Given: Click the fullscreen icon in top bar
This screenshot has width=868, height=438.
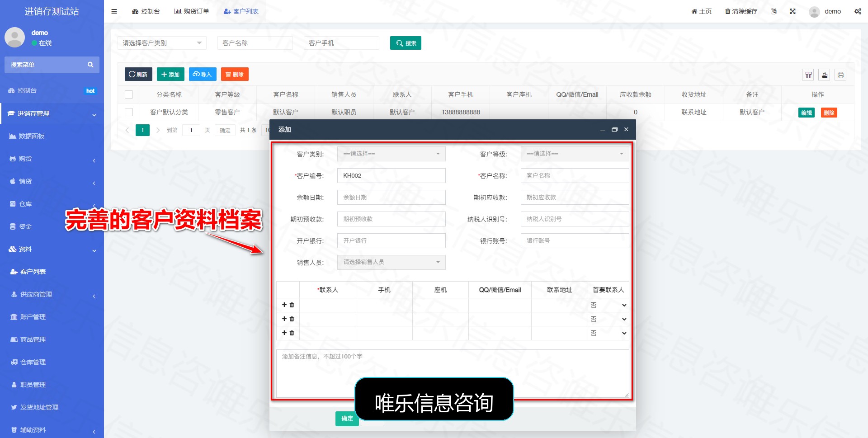Looking at the screenshot, I should [793, 11].
